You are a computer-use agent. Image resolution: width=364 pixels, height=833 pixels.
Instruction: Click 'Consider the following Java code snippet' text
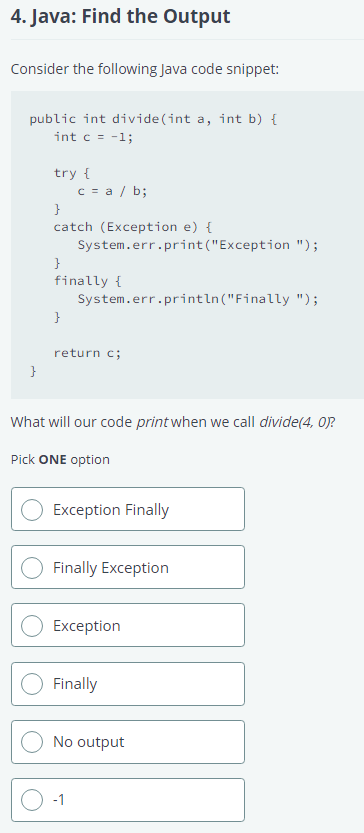(x=145, y=70)
